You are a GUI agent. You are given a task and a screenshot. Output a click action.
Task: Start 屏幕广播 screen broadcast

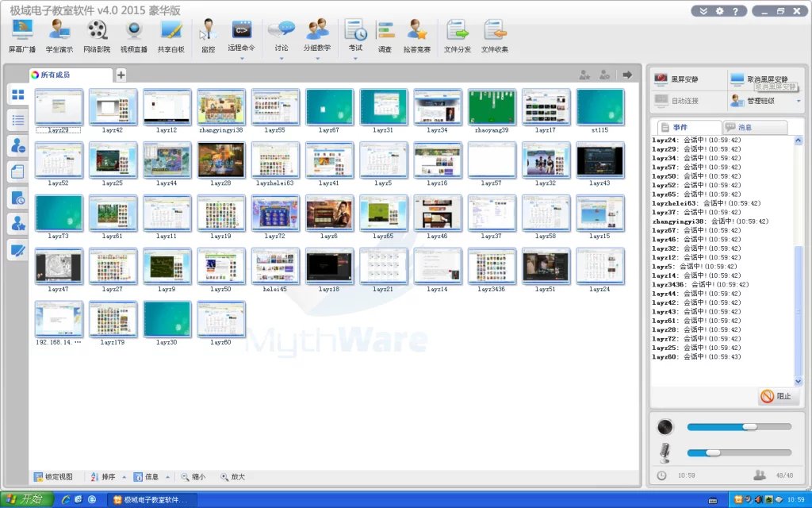click(22, 36)
